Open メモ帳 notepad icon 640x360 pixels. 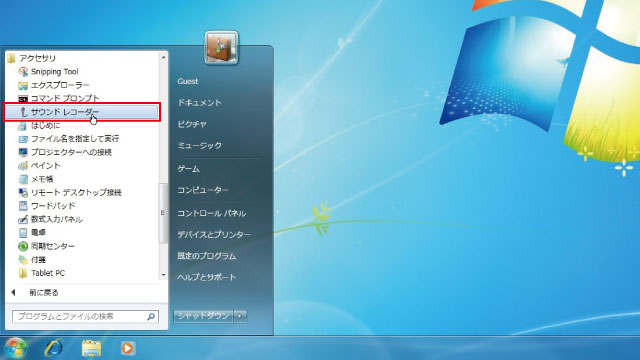pos(23,179)
